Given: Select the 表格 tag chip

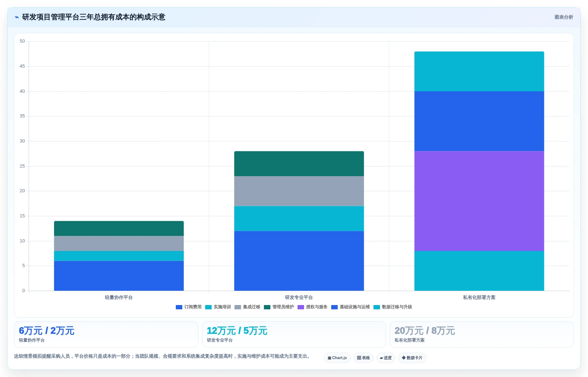Looking at the screenshot, I should coord(363,358).
